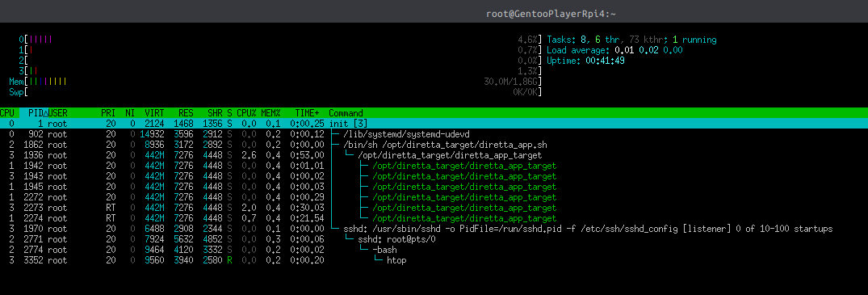Select the systemd-udevd process row
Image resolution: width=868 pixels, height=295 pixels.
(x=434, y=133)
